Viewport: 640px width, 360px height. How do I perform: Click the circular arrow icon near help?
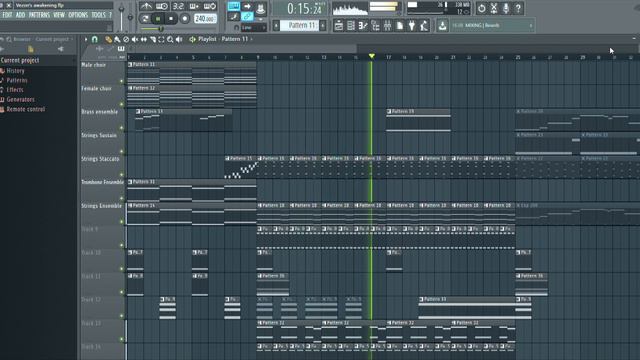[x=481, y=8]
